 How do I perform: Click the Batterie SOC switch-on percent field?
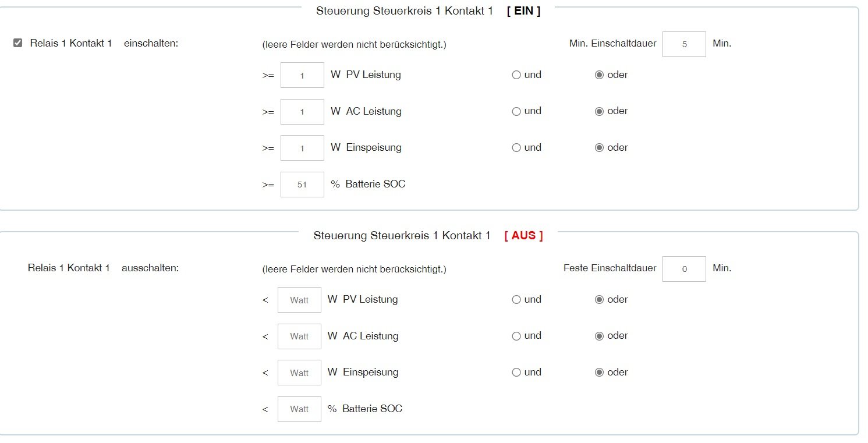point(302,185)
